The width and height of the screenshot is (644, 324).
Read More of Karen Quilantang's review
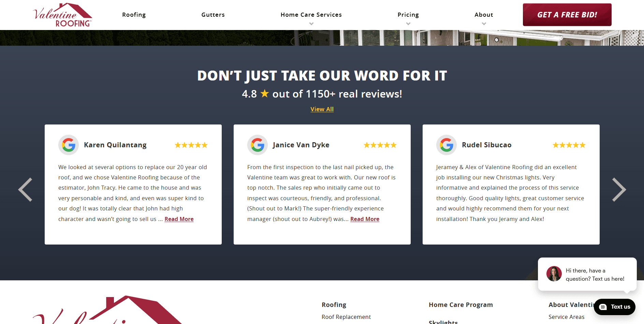pos(179,219)
